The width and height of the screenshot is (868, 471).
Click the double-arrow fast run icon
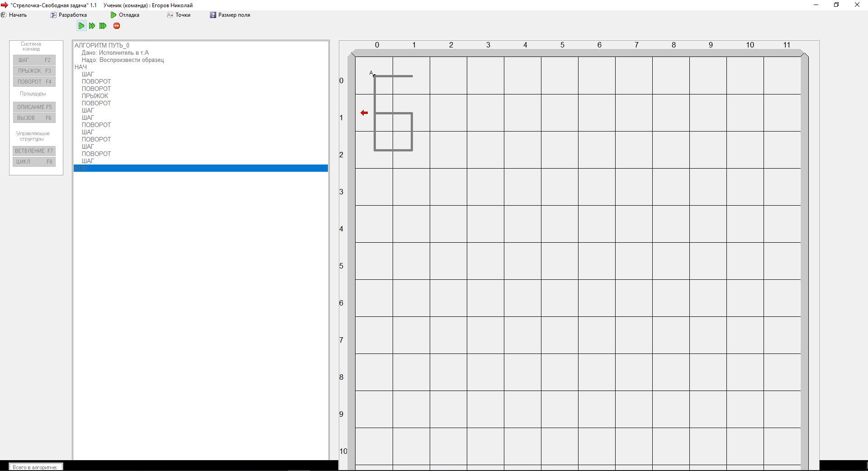(x=92, y=26)
